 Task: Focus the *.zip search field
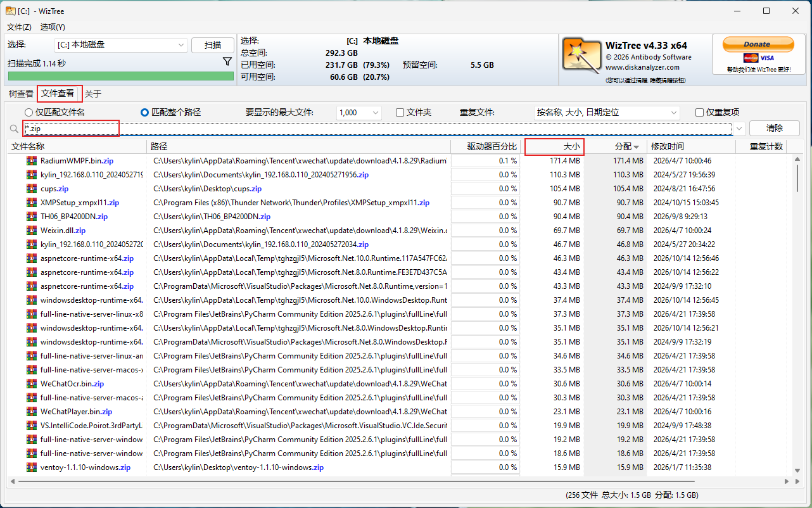point(377,129)
